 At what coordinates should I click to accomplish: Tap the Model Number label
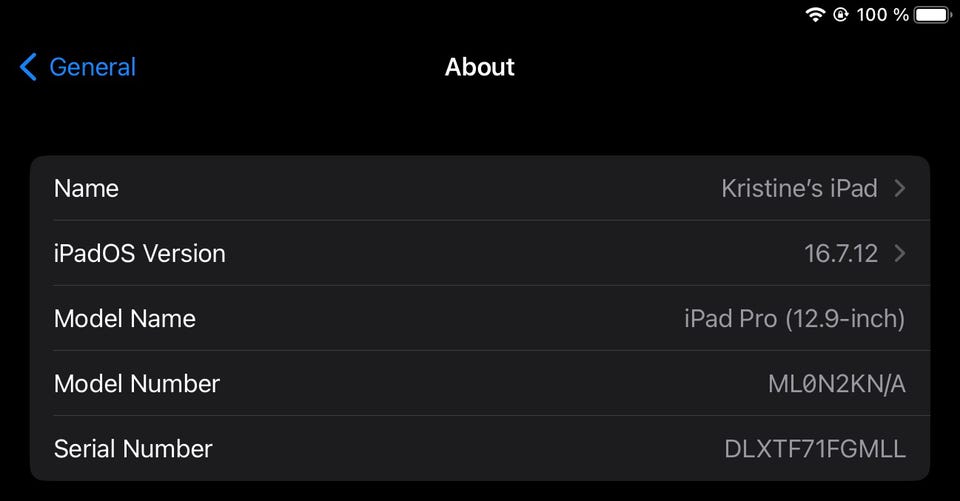(136, 383)
